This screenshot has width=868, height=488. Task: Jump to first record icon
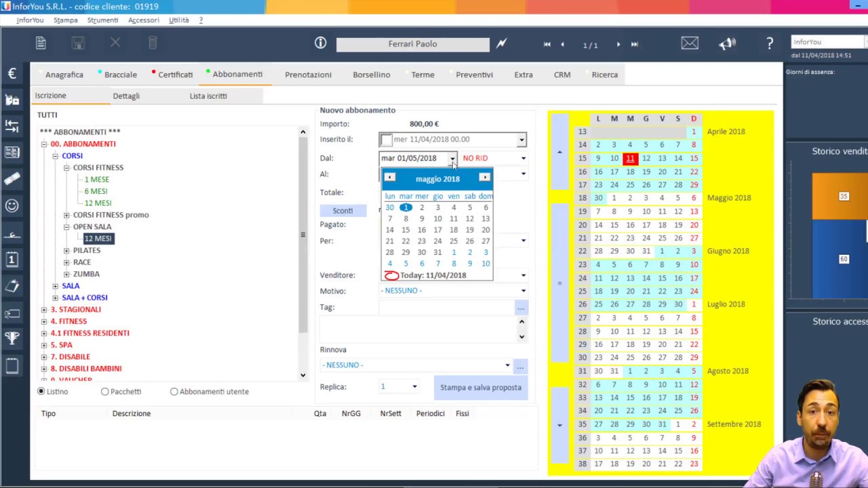tap(547, 44)
